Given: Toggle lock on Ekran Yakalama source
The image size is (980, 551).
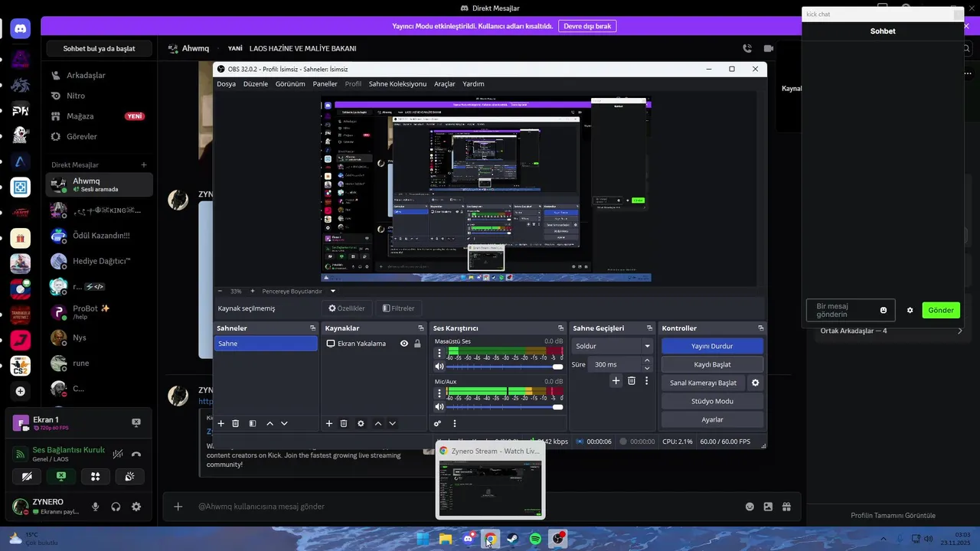Looking at the screenshot, I should 417,344.
